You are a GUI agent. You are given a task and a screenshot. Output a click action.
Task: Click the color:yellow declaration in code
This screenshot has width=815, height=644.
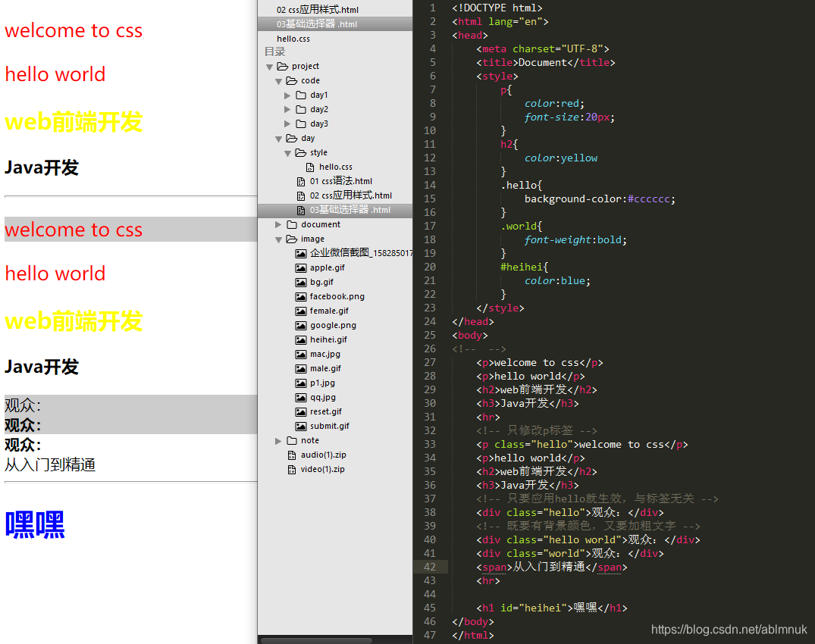click(x=561, y=158)
